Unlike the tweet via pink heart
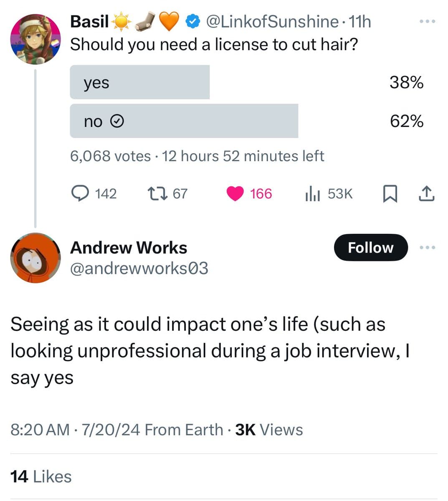Screen dimensions: 448x501 [x=235, y=194]
